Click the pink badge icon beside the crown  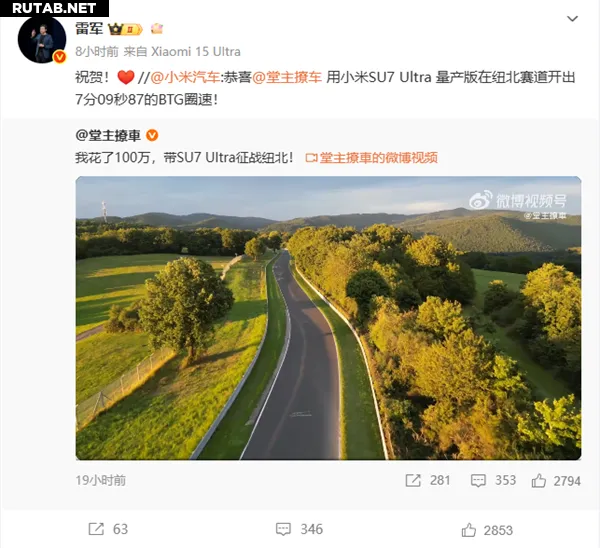point(157,28)
